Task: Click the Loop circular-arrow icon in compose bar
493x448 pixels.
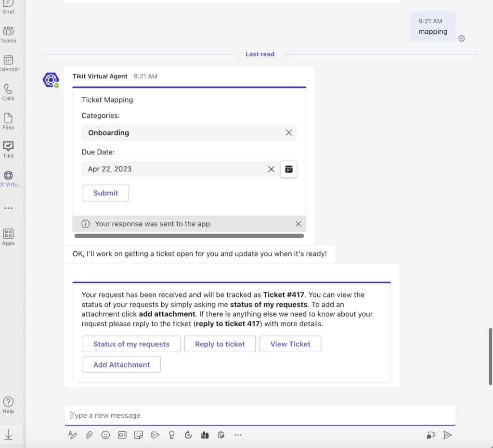Action: click(x=188, y=435)
